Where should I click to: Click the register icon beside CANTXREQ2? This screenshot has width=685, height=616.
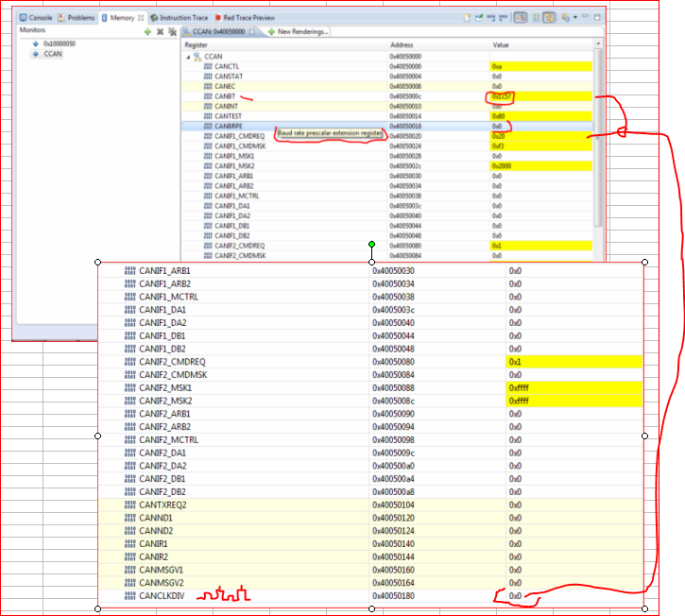[129, 505]
